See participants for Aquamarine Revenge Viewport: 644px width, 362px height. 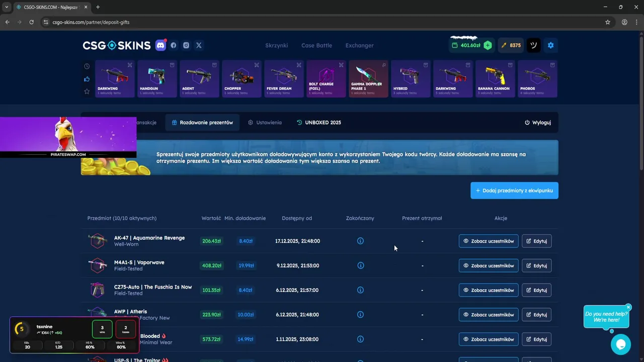(x=489, y=241)
